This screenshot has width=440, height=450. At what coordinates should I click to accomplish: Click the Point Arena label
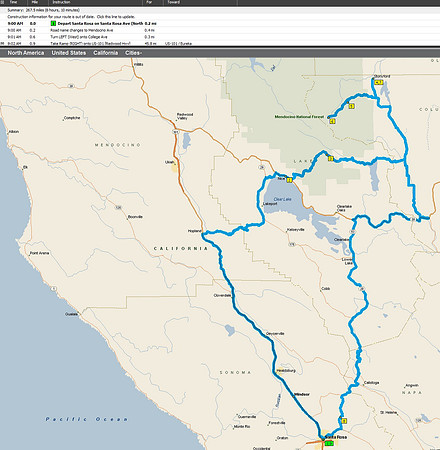click(x=40, y=253)
